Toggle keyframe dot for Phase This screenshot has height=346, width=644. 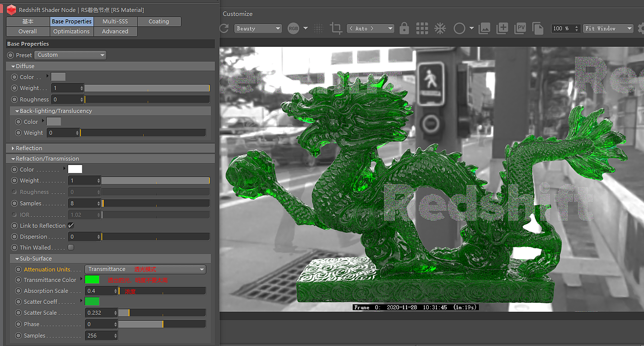coord(19,324)
